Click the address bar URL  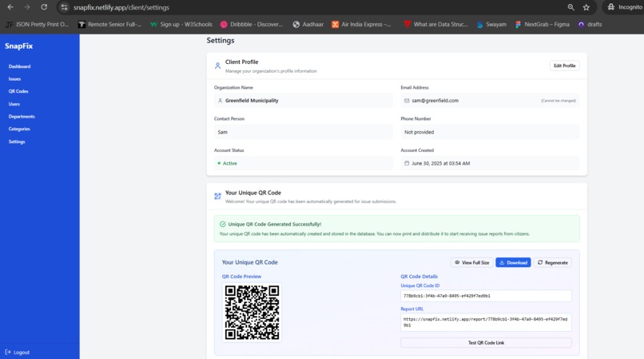click(121, 7)
